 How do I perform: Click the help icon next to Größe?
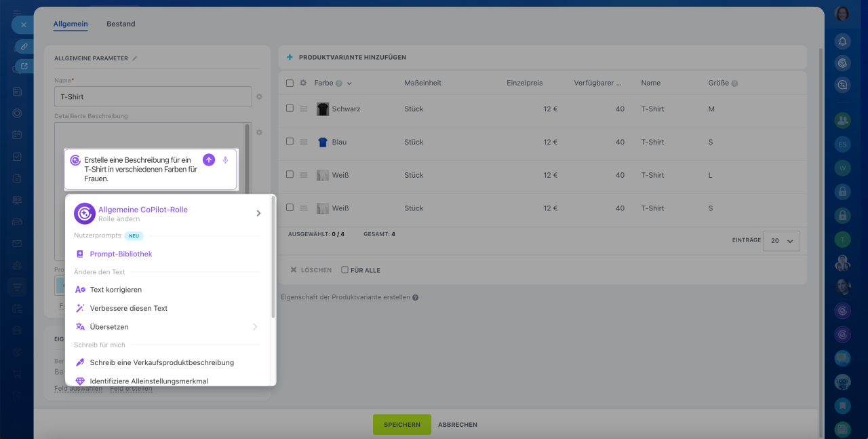click(734, 83)
